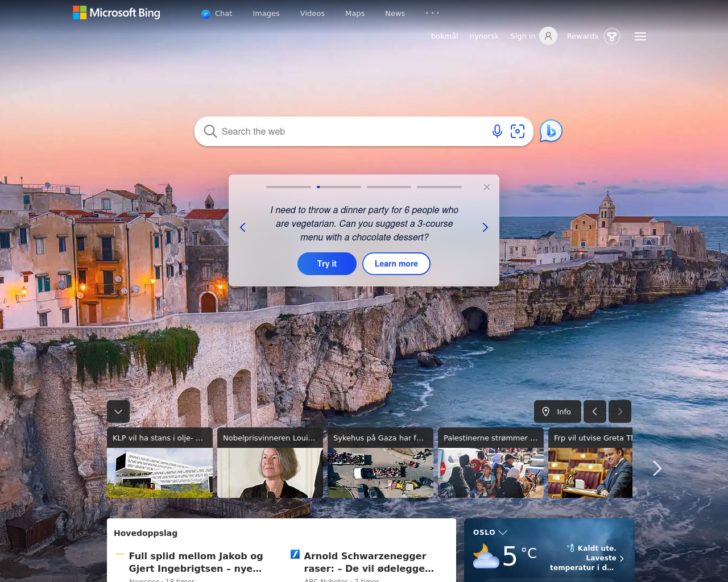728x582 pixels.
Task: Collapse the news carousel with chevron
Action: (118, 411)
